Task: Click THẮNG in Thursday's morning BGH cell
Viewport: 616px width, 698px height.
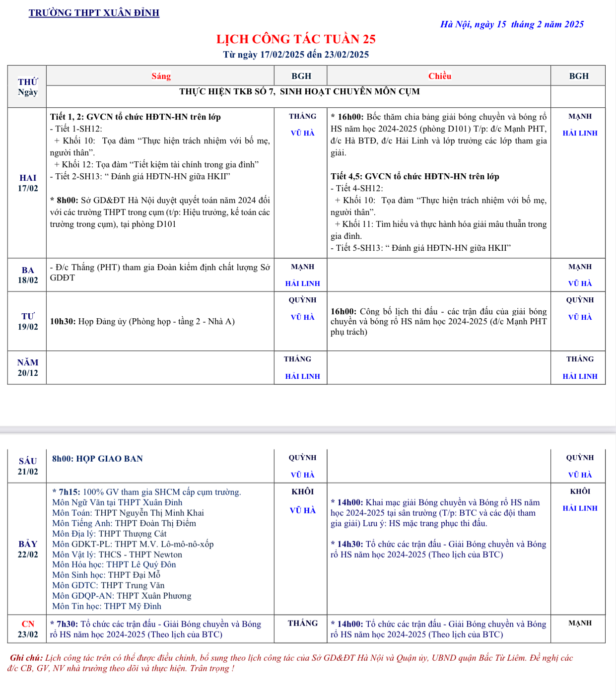Action: [298, 359]
